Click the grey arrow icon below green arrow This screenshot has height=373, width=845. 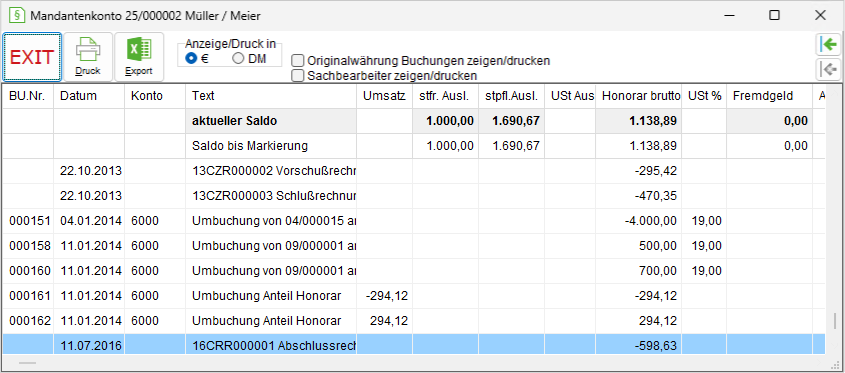[829, 69]
